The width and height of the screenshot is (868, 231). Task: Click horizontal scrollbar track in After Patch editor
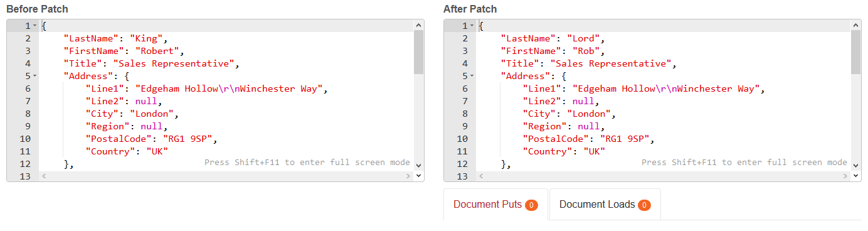coord(664,176)
